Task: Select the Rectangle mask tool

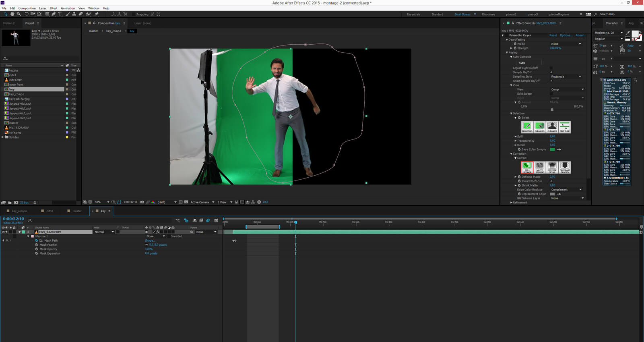Action: pos(47,14)
